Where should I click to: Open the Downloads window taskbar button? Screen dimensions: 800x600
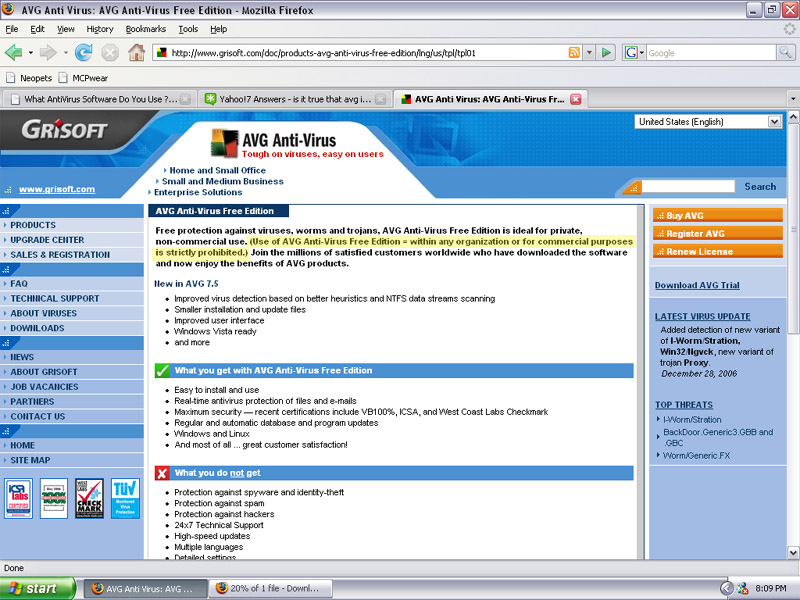click(x=271, y=588)
